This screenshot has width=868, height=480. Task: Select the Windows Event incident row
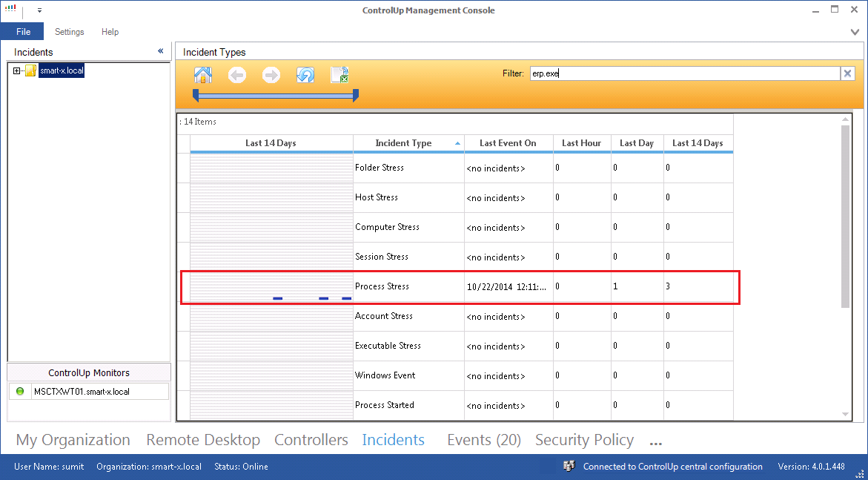coord(456,376)
